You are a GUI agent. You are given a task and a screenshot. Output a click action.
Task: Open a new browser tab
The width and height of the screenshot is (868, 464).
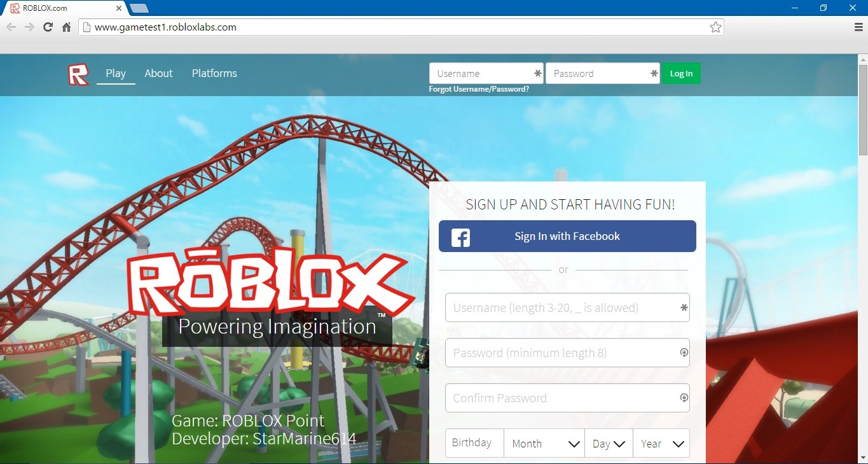tap(139, 8)
